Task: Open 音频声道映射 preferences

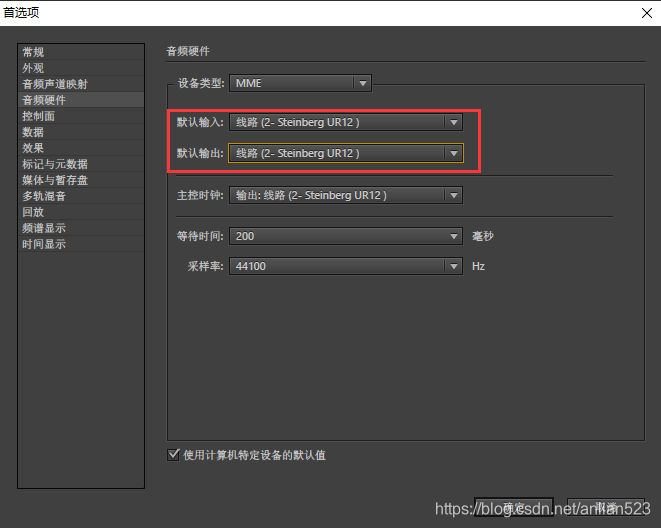Action: pos(81,84)
